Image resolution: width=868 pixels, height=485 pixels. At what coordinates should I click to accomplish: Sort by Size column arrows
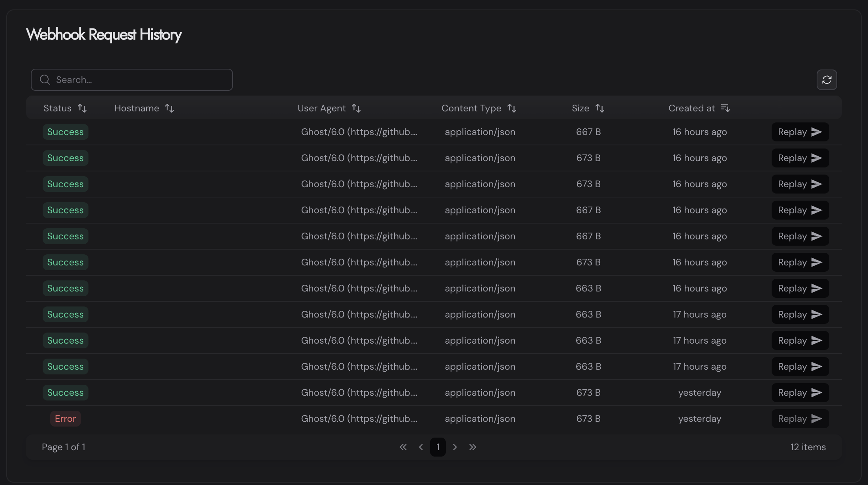[600, 108]
